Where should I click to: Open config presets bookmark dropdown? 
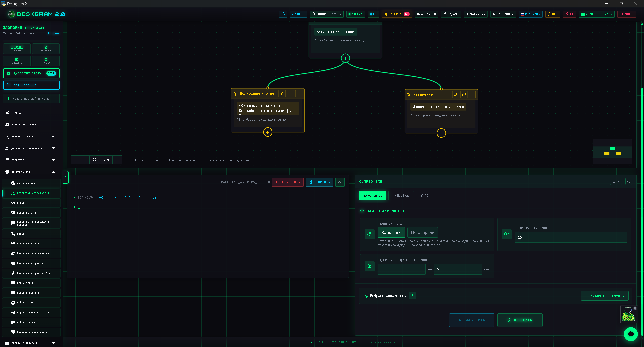coord(616,181)
